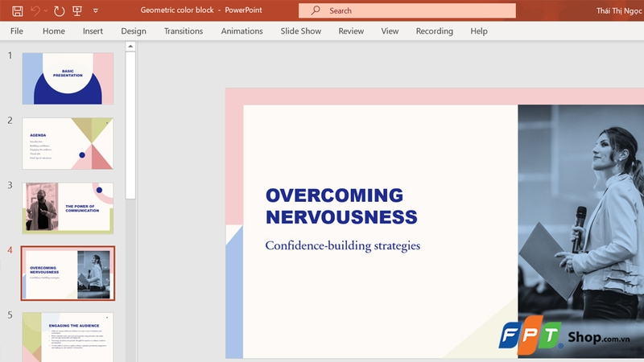Click the Overcoming Nervousness title text

pos(341,206)
